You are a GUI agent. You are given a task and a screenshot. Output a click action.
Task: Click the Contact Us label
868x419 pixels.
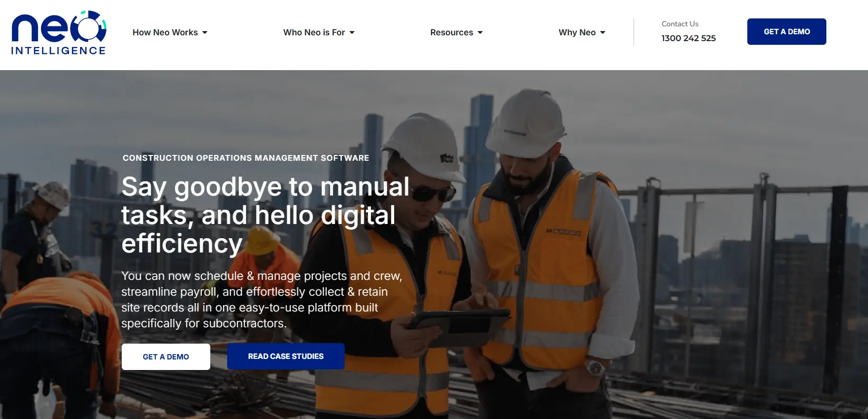[680, 24]
